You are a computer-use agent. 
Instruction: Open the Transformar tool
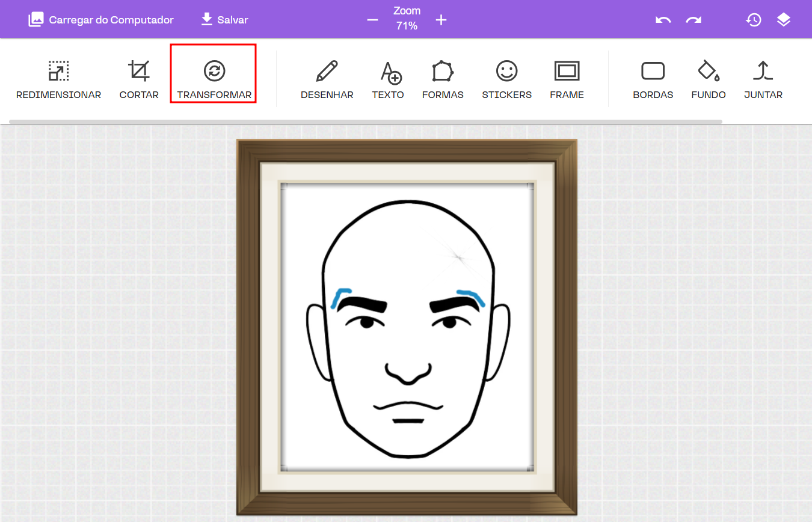click(x=214, y=79)
